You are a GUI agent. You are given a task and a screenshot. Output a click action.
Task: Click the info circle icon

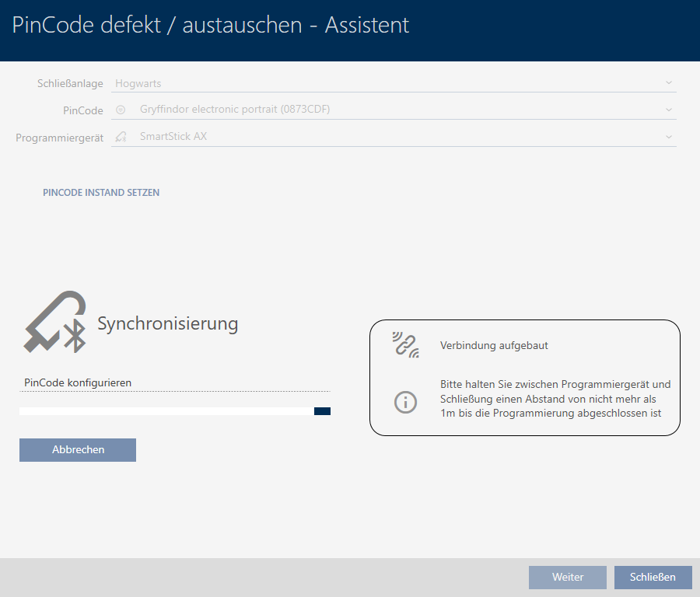405,402
